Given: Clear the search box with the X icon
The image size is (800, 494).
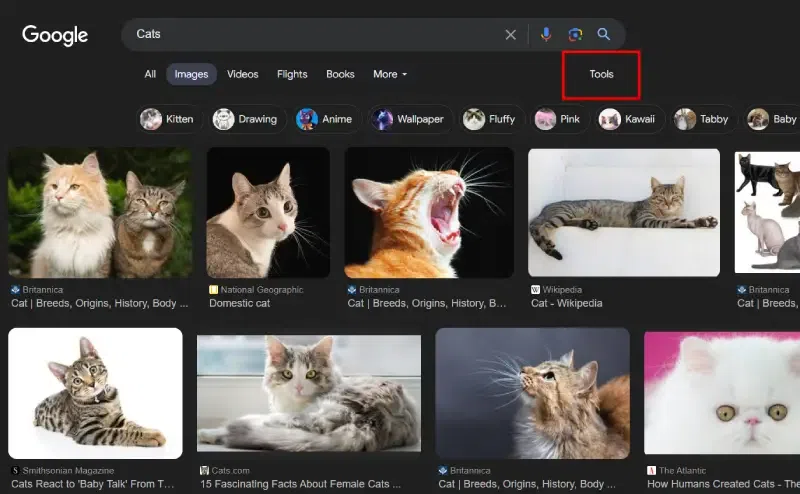Looking at the screenshot, I should click(510, 35).
